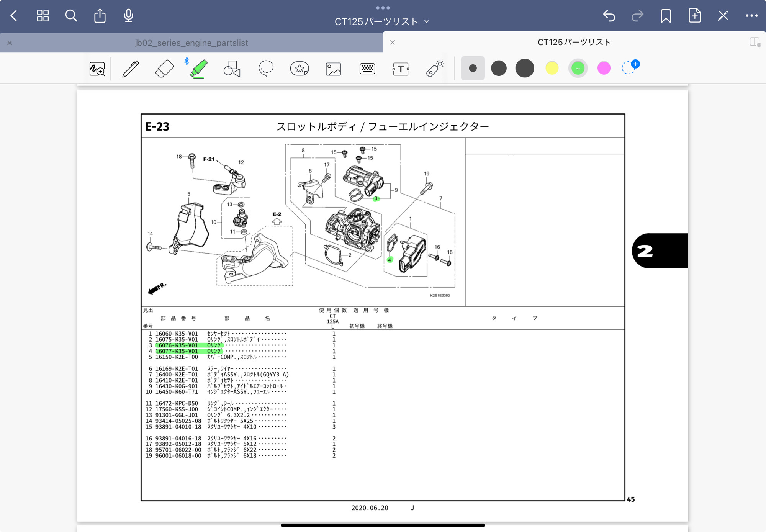This screenshot has height=532, width=766.
Task: Select the Lasso tool
Action: (x=266, y=69)
